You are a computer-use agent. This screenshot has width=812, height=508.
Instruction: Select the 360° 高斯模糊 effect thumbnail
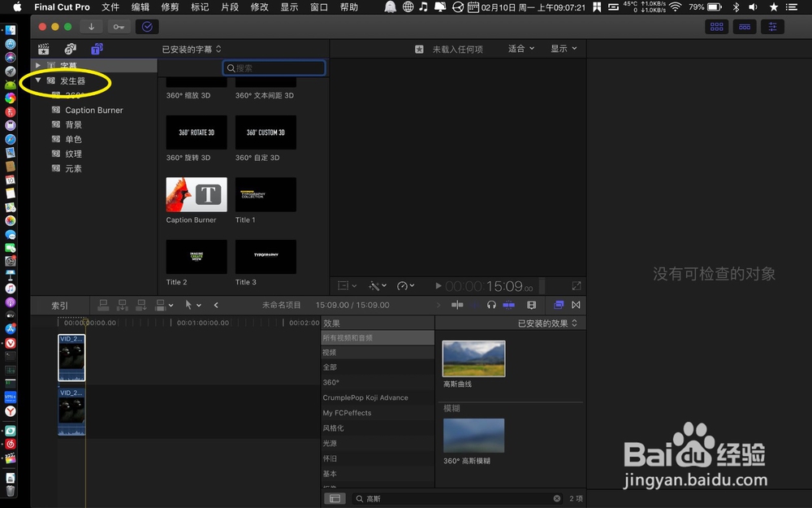[x=474, y=436]
